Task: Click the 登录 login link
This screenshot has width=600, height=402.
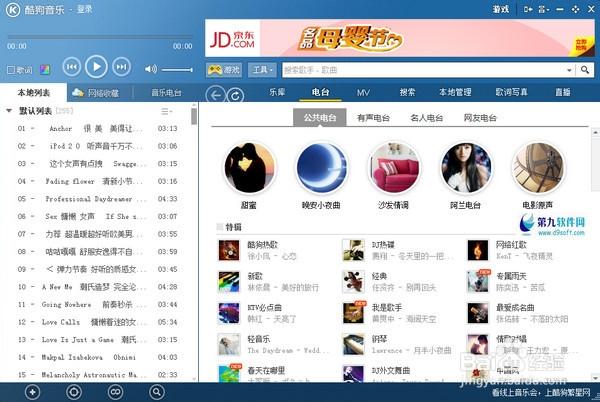Action: [84, 9]
